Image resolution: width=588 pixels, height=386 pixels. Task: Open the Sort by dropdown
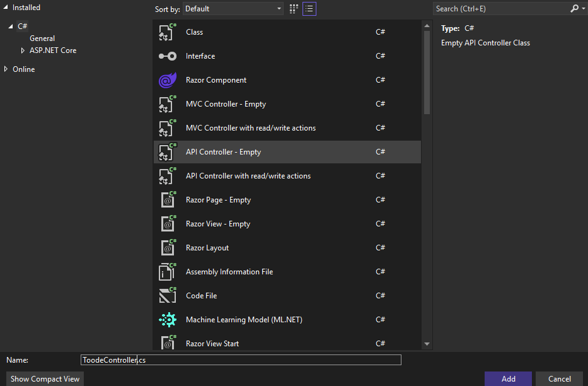pyautogui.click(x=233, y=9)
